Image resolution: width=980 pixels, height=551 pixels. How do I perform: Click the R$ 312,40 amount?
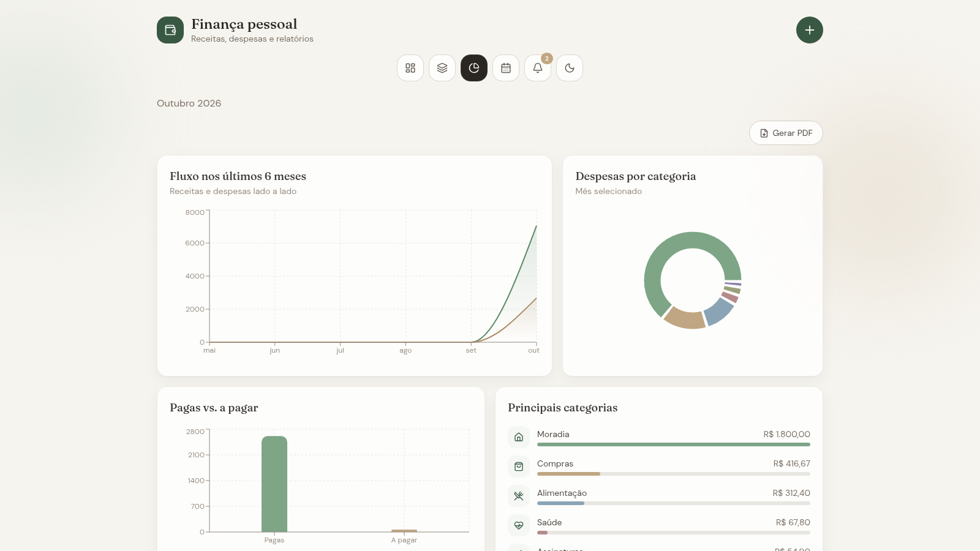click(791, 493)
